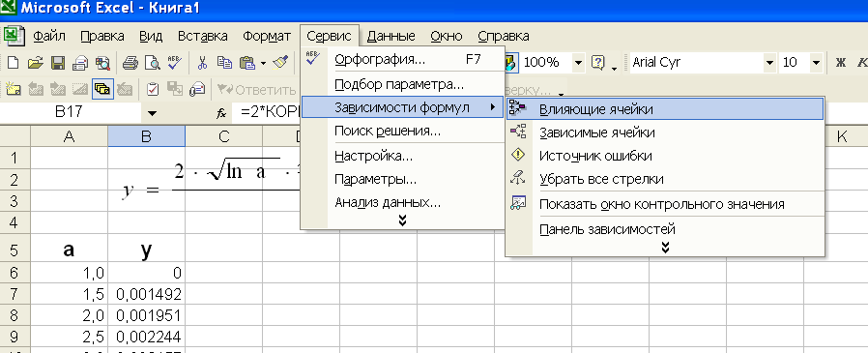The image size is (868, 353).
Task: Open the Вставка menu
Action: pos(203,37)
